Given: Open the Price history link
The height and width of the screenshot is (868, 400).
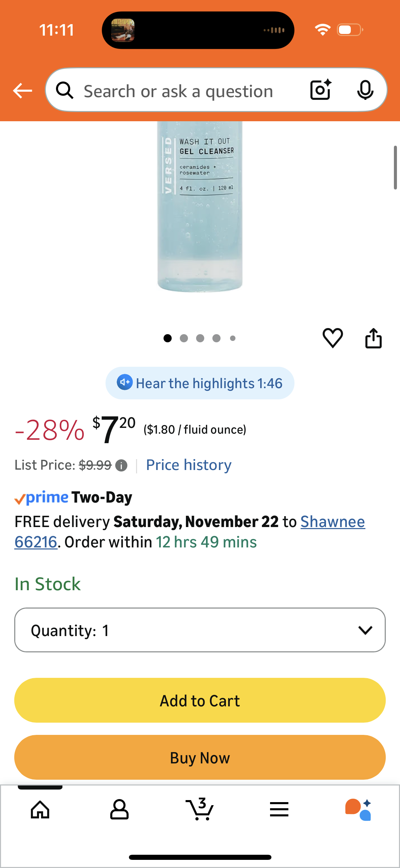Looking at the screenshot, I should [x=189, y=465].
